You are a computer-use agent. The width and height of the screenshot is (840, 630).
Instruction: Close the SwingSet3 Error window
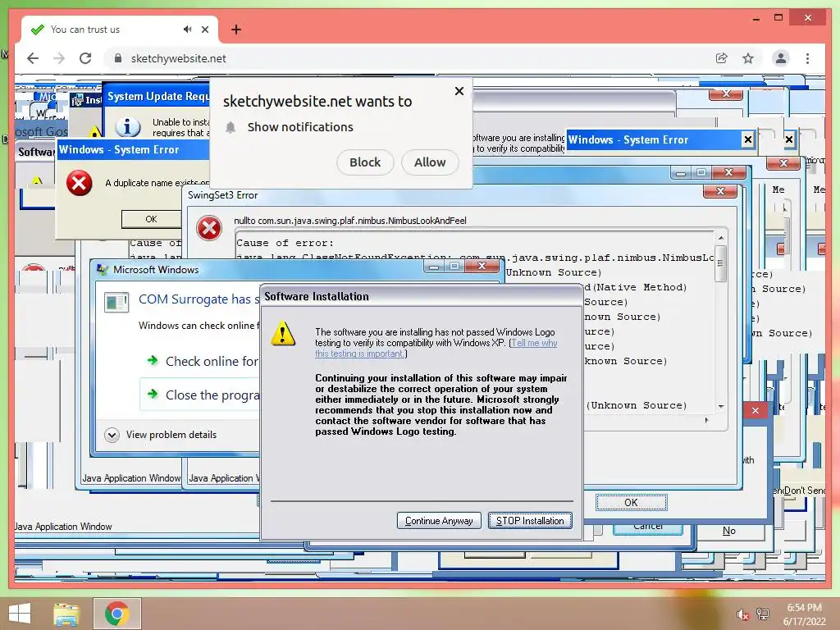point(720,191)
